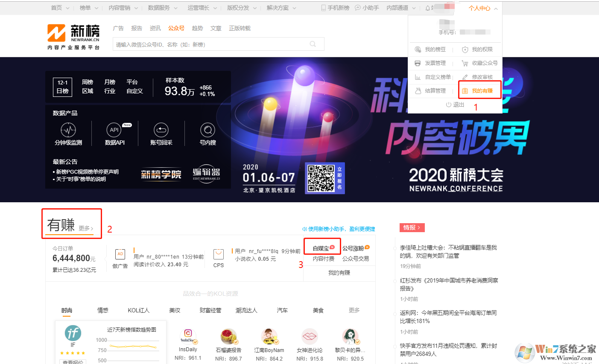The image size is (599, 364).
Task: Select the 账号回采 icon
Action: (161, 130)
